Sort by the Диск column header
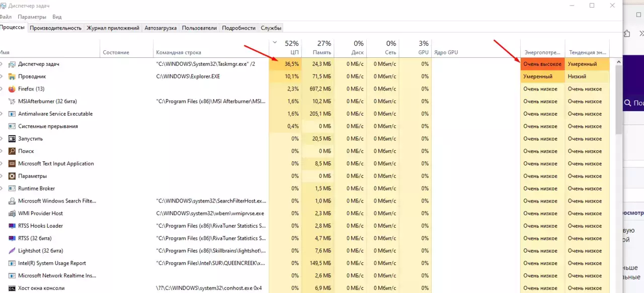 [351, 48]
